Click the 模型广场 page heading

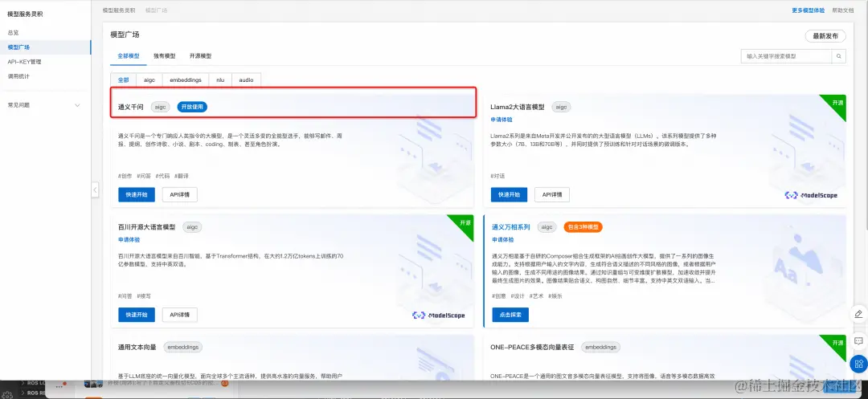(125, 35)
